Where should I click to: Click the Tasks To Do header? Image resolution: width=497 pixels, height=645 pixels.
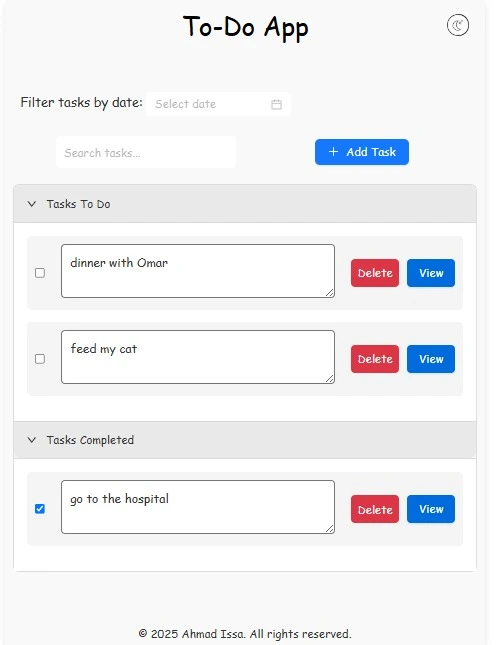pyautogui.click(x=245, y=204)
